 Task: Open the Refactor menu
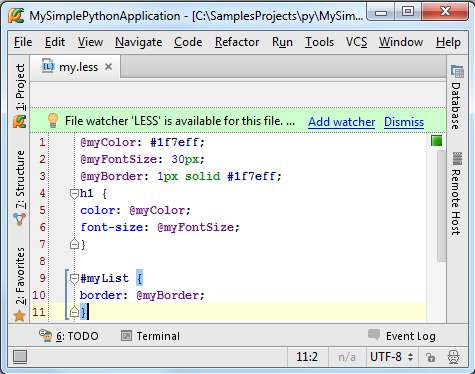[237, 42]
